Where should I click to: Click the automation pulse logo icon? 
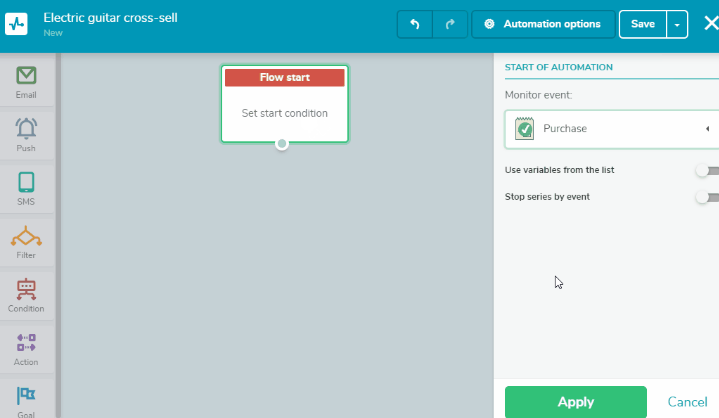[x=16, y=24]
